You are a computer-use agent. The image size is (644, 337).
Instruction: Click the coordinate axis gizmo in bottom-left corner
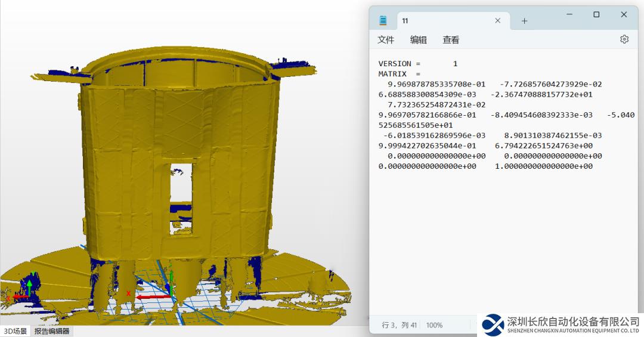tap(24, 289)
